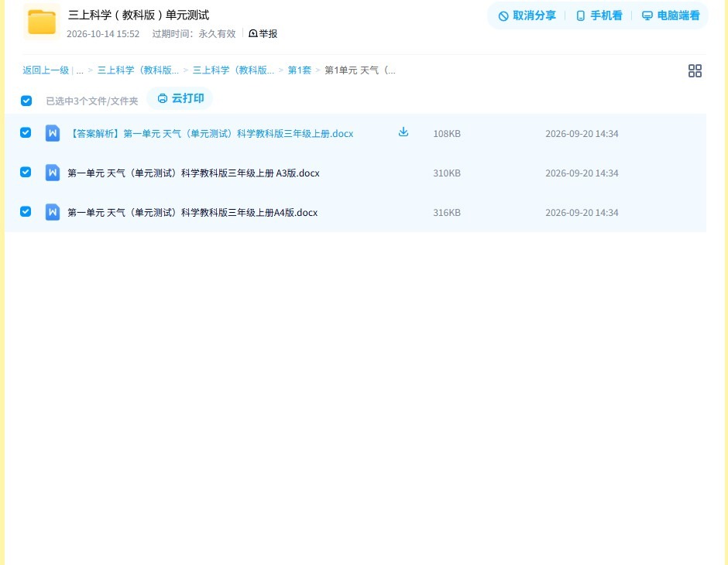Screen dimensions: 728x565
Task: Click the Word icon of 答案解析 file
Action: pos(53,133)
